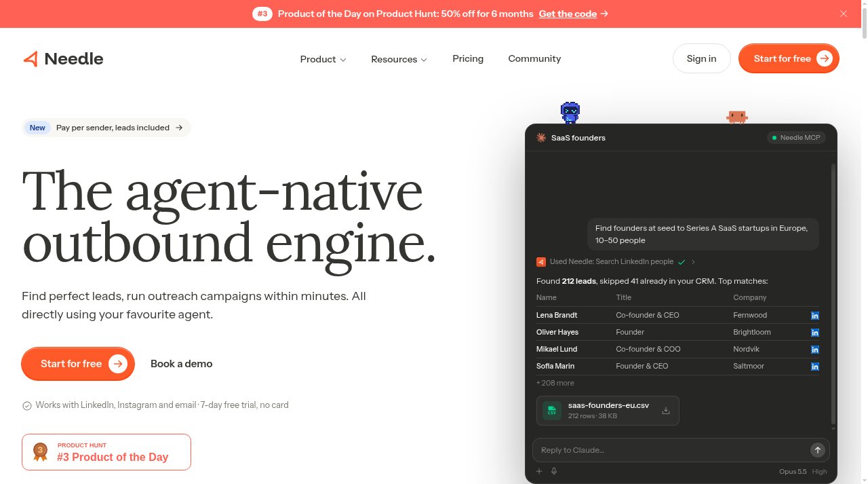Click the Saltmoor company cell
This screenshot has height=484, width=868.
(x=749, y=366)
